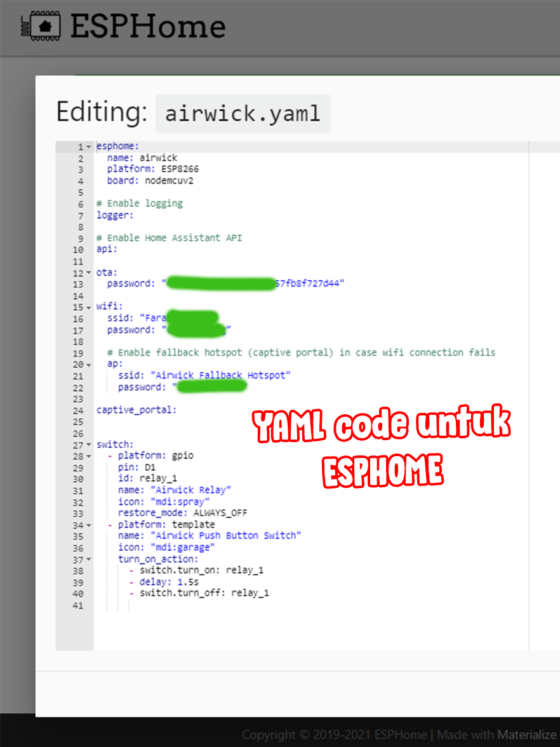Click the airwick.yaml filename label

click(243, 114)
